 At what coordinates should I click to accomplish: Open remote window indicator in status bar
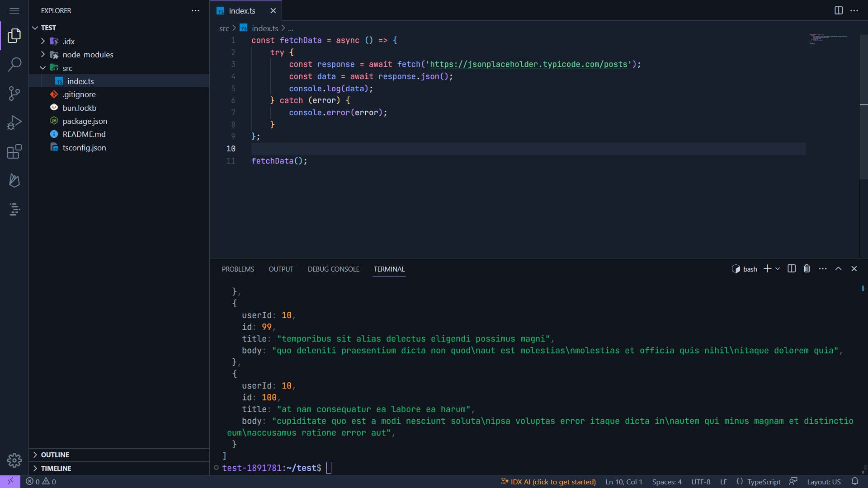[x=10, y=482]
